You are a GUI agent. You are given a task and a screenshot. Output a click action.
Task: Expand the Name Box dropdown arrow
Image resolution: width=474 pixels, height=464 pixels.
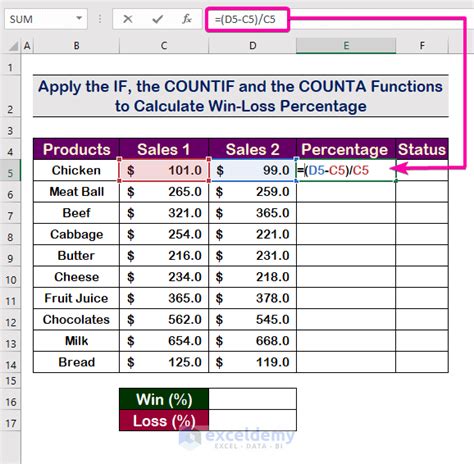click(79, 18)
